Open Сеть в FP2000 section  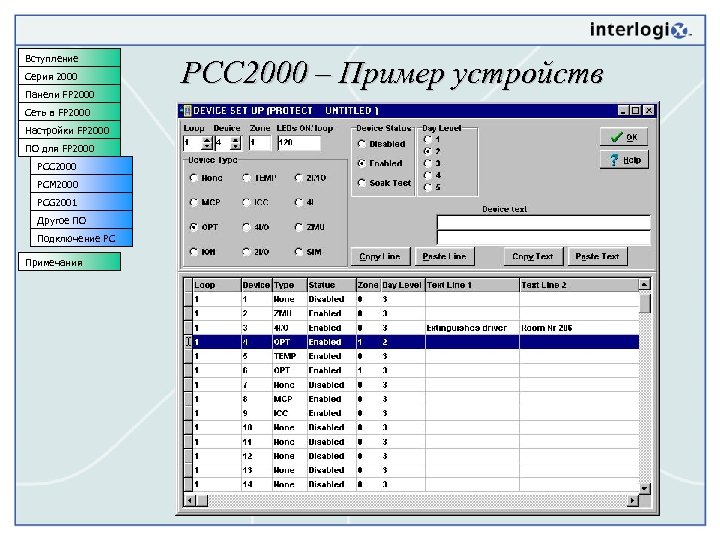click(69, 112)
